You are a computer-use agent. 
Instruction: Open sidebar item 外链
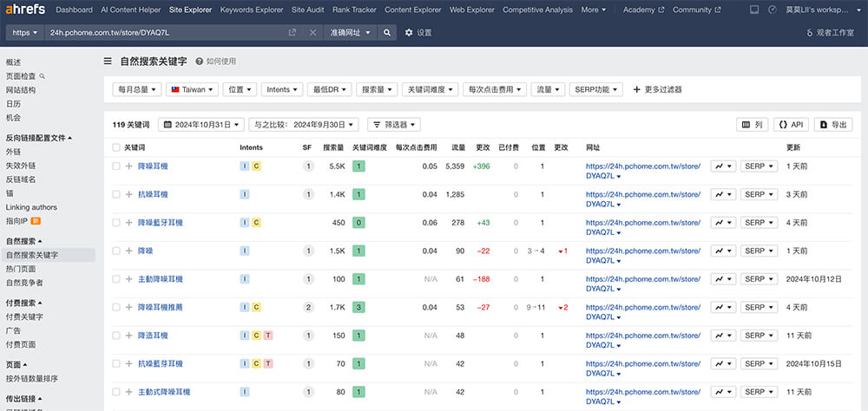13,152
